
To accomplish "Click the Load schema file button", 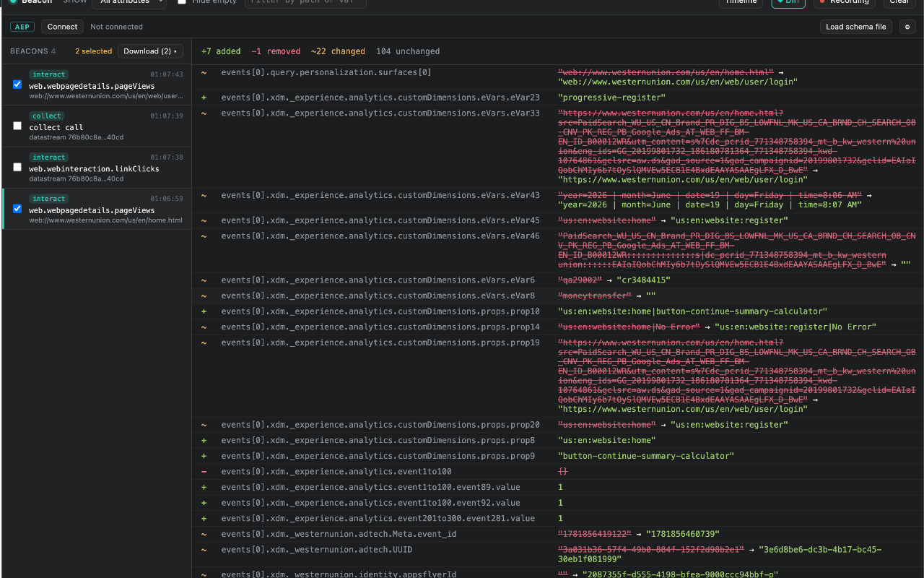I will pos(856,27).
